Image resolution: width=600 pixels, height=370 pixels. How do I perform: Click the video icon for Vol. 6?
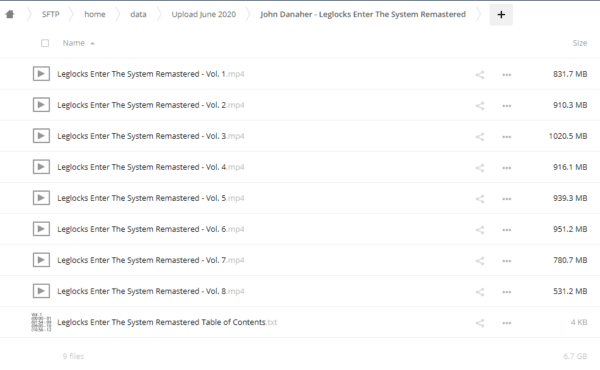(x=41, y=229)
